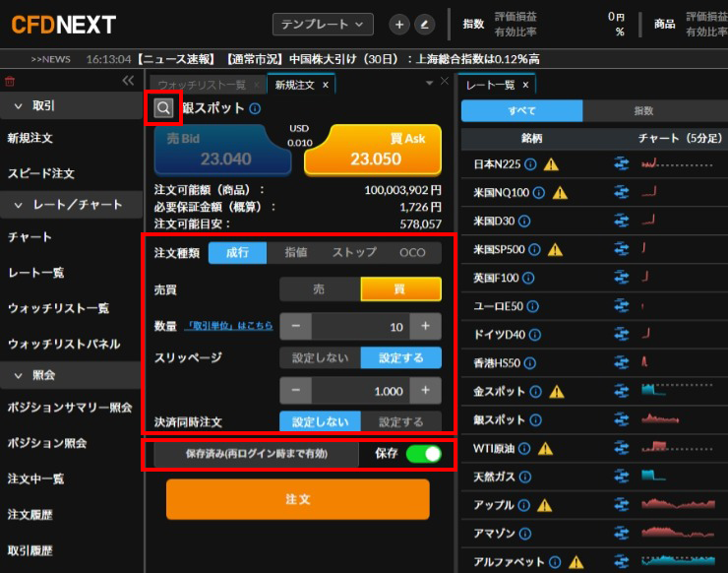Increase quantity with the plus stepper
This screenshot has height=573, width=728.
426,326
